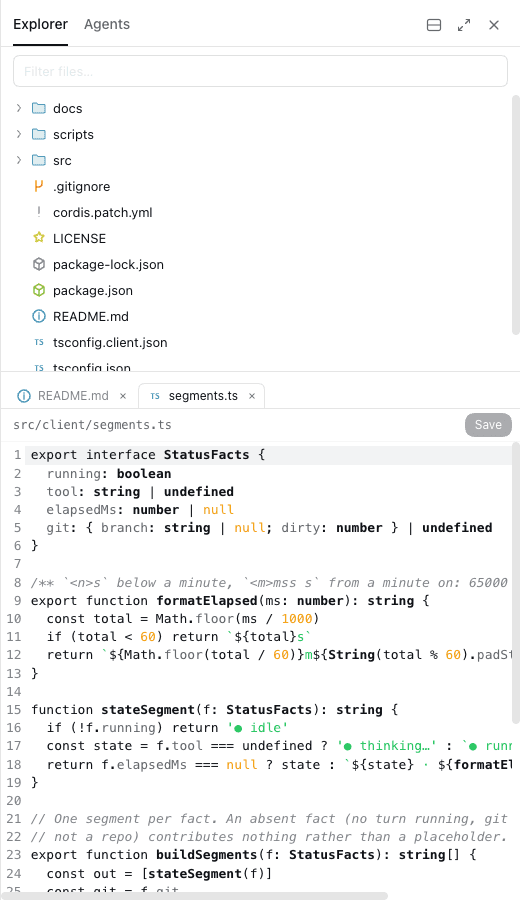
Task: Click the 'running: boolean' property line
Action: click(x=109, y=474)
